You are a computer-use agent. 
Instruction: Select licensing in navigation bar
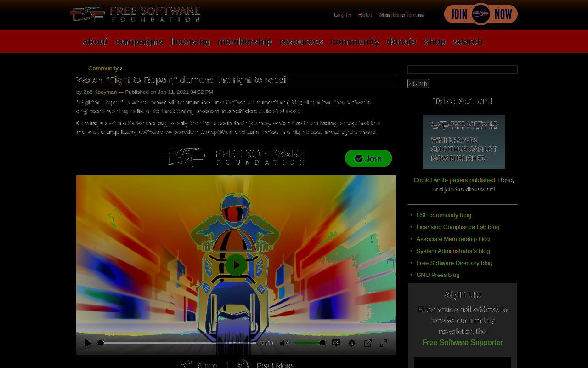(190, 41)
